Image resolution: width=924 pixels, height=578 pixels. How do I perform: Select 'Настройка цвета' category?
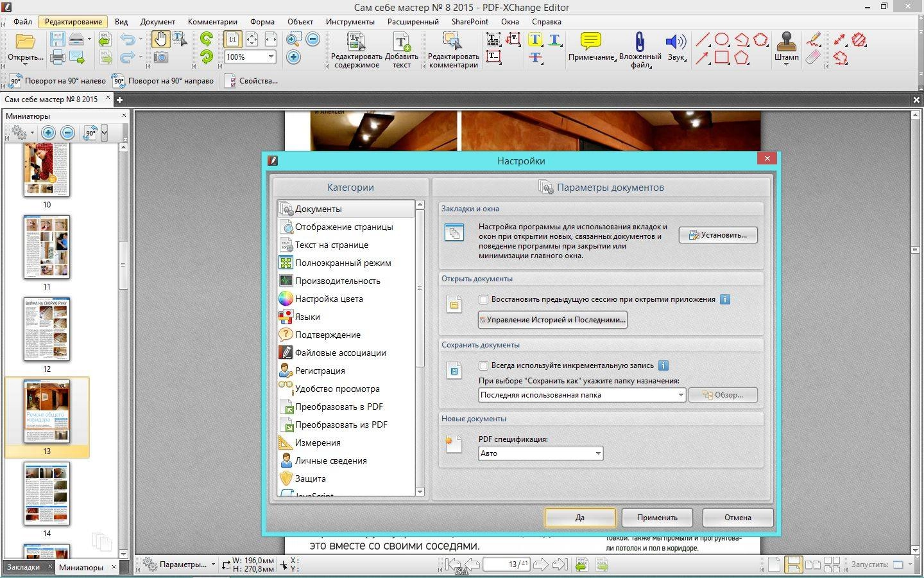click(346, 299)
